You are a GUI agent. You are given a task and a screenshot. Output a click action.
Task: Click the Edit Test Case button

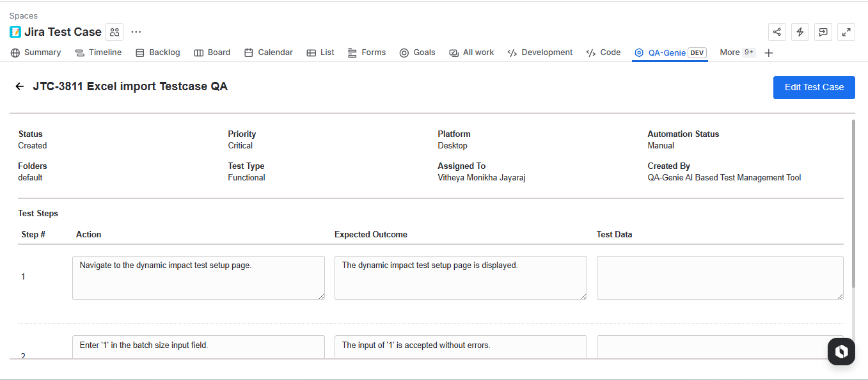(814, 87)
